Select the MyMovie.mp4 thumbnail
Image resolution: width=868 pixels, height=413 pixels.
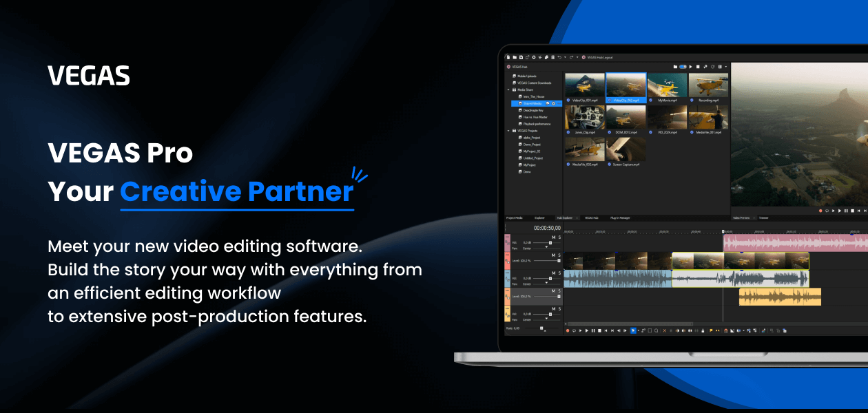pos(668,86)
